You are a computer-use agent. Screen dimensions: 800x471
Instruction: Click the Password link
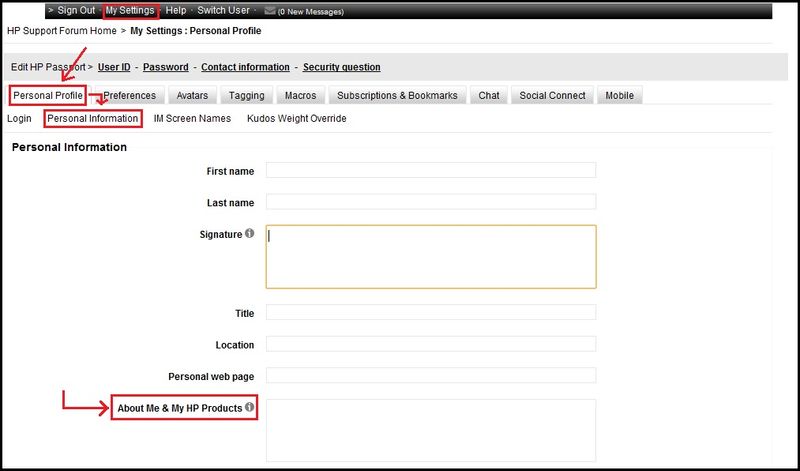165,67
